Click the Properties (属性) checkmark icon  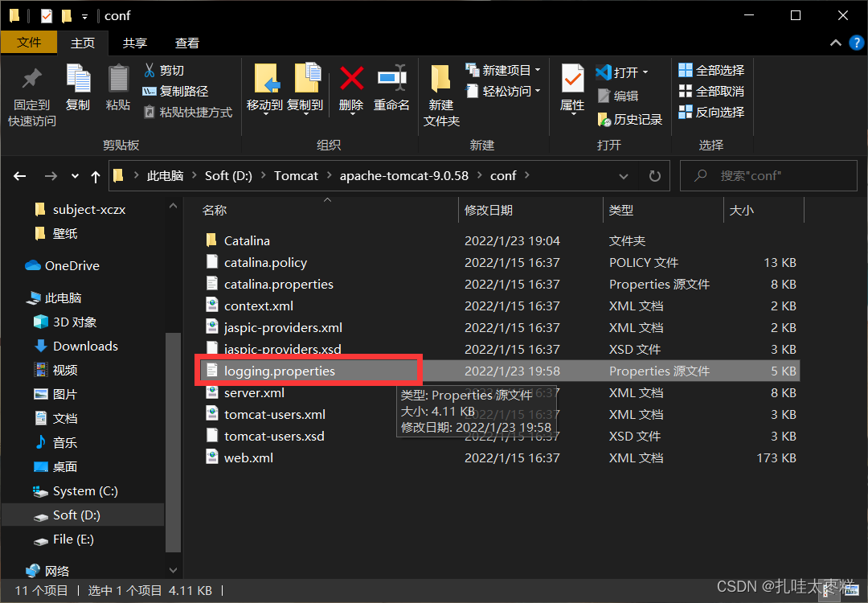click(x=572, y=79)
